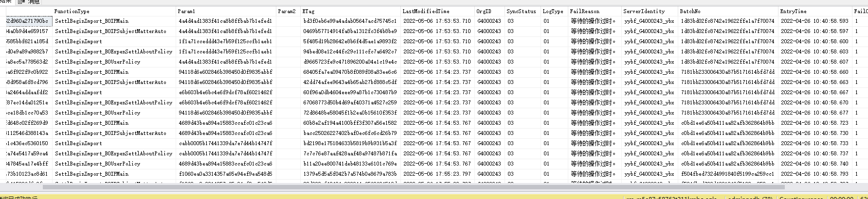Select EntryTime cell 2022-04-26 10:40:58.600
Viewport: 868px width, 199px height.
pos(814,42)
